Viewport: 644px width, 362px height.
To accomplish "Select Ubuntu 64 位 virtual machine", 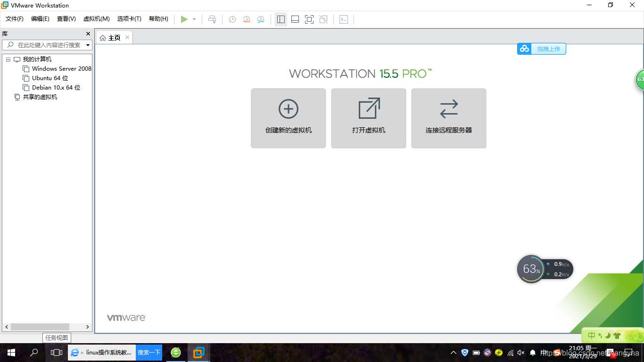I will (x=50, y=78).
